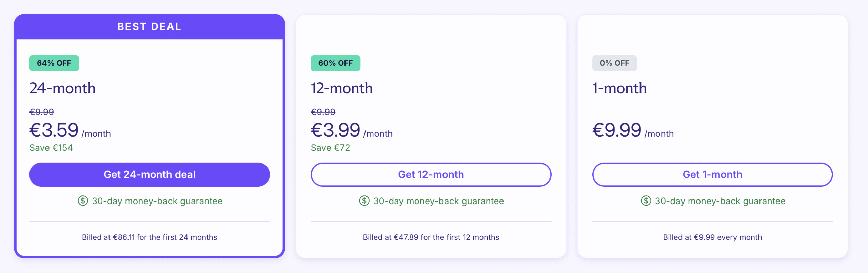Click the Get 24-month deal button
The width and height of the screenshot is (868, 273).
pyautogui.click(x=149, y=174)
